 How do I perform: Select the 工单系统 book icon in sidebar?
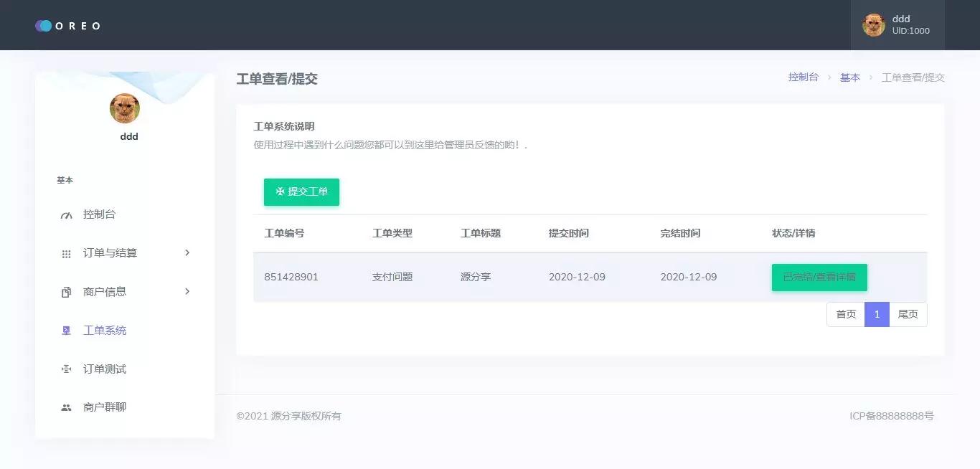point(66,330)
